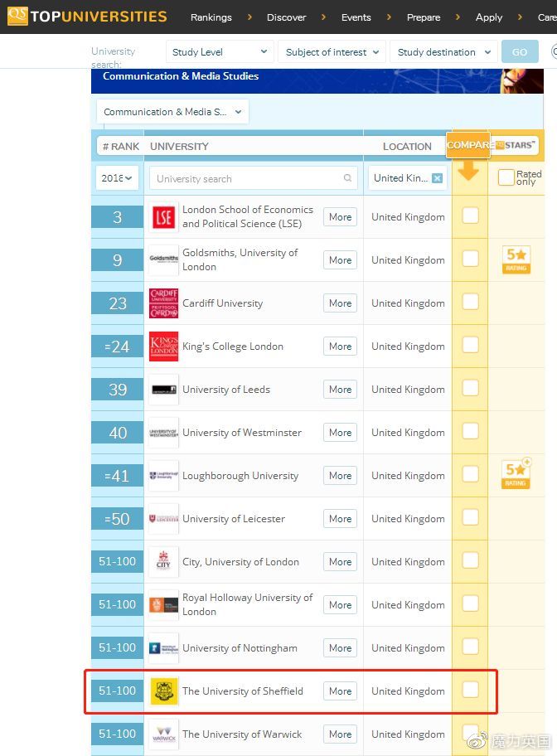Click the LSE university logo

tap(163, 217)
